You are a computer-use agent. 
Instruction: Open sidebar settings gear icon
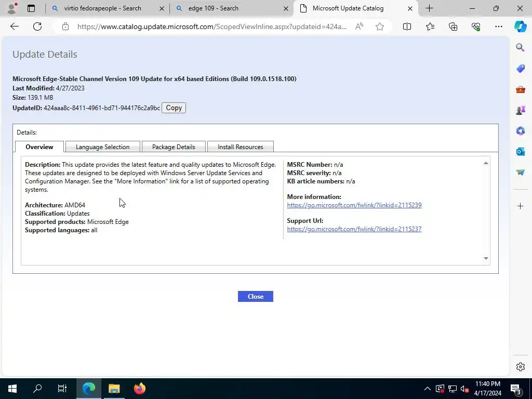click(520, 367)
